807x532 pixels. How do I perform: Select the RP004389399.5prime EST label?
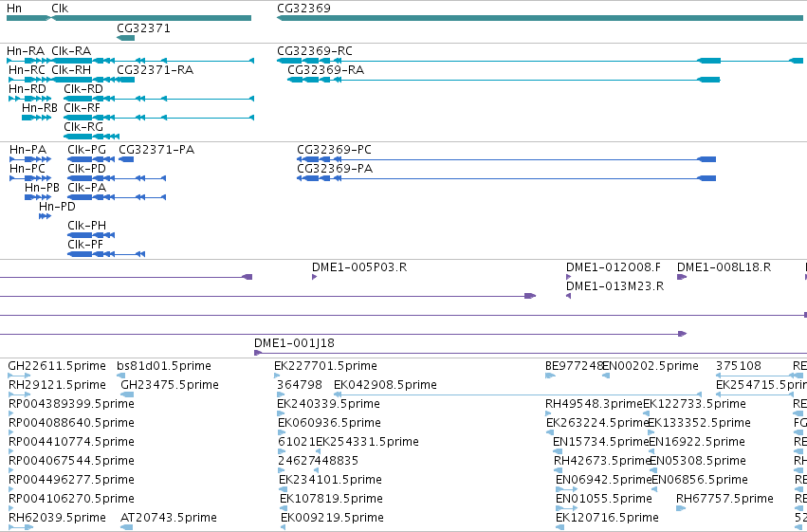[x=71, y=404]
